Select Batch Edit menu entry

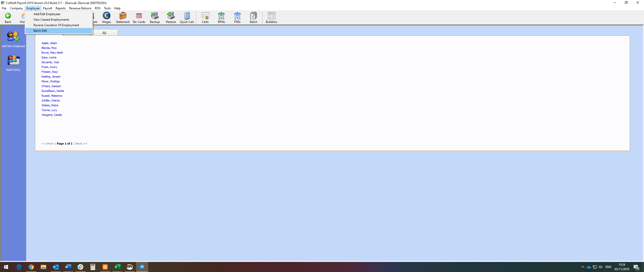pyautogui.click(x=40, y=31)
